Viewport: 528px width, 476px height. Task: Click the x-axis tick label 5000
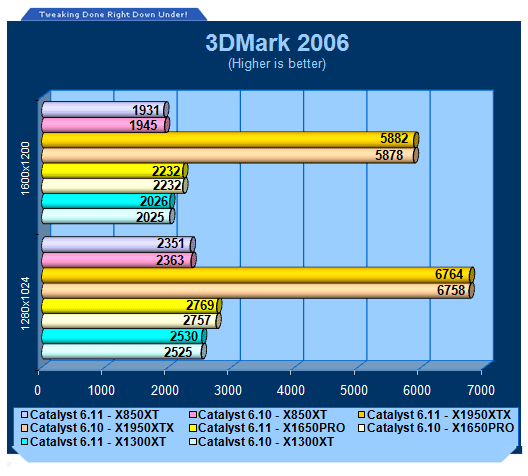354,390
